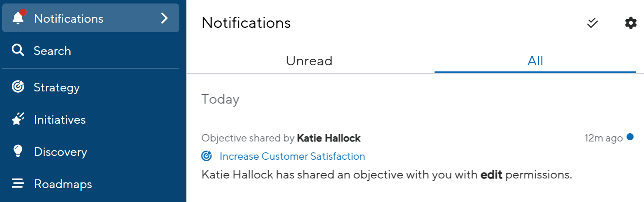Open the Strategy menu item
Screen dimensions: 644x202
(x=57, y=88)
